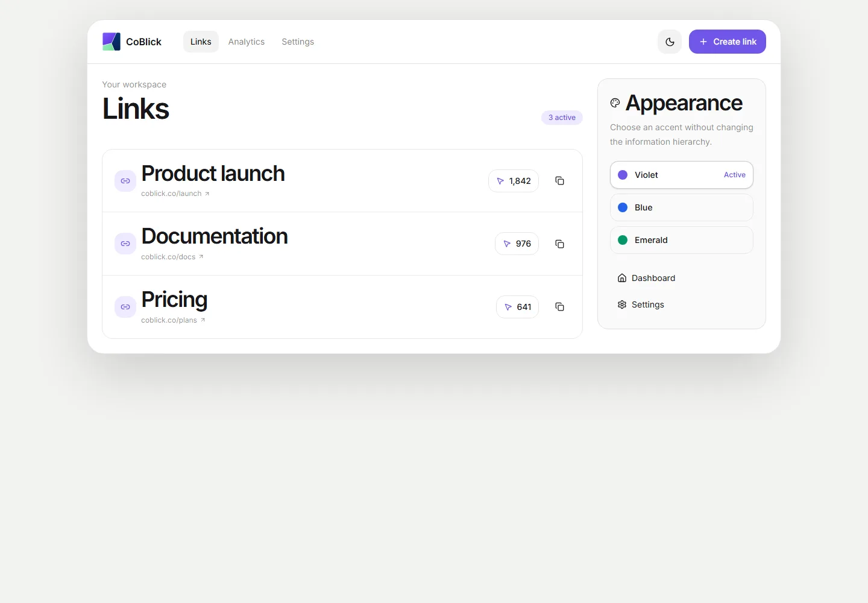Open coblick.co/plans link
Image resolution: width=868 pixels, height=603 pixels.
pyautogui.click(x=173, y=320)
